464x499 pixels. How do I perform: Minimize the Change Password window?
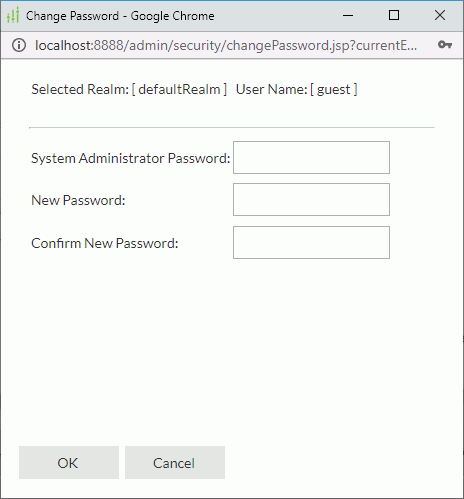coord(348,15)
